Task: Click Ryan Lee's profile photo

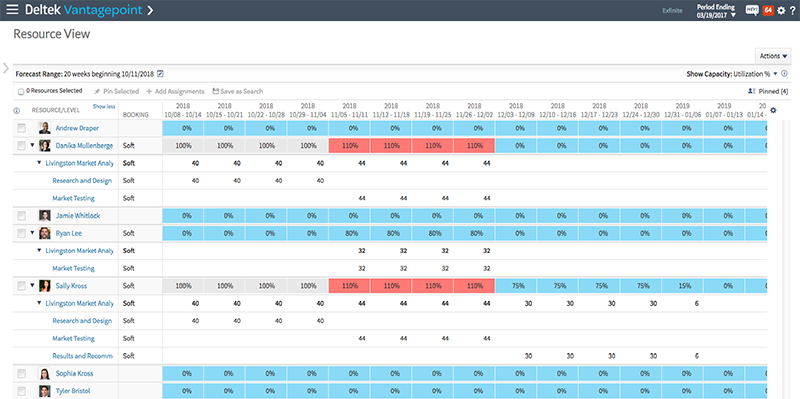Action: [x=45, y=233]
